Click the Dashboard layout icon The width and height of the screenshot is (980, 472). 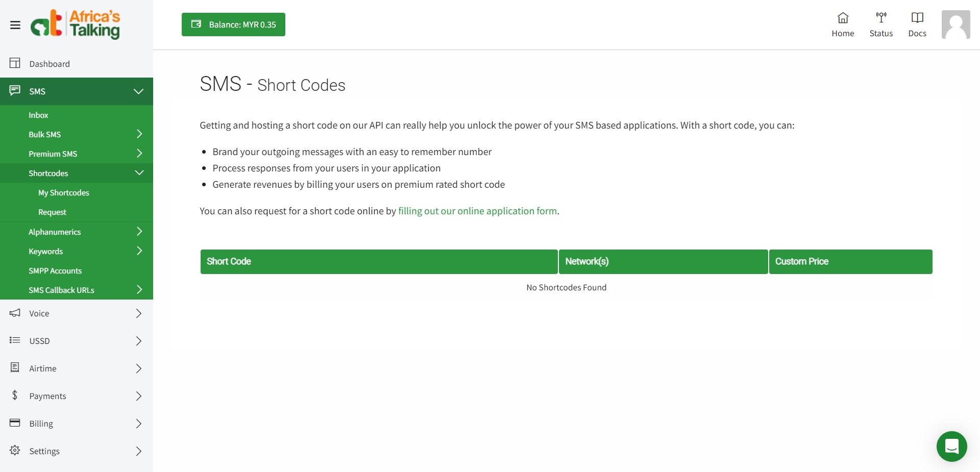tap(15, 63)
